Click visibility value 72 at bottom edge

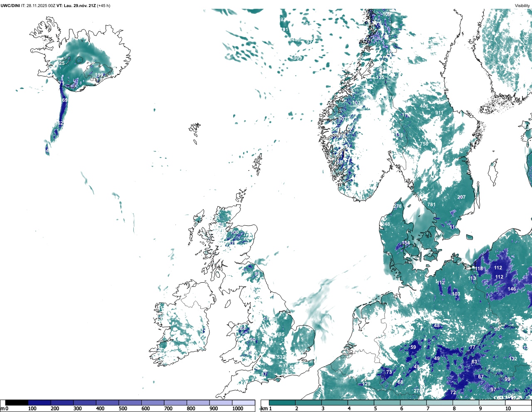[x=453, y=392]
